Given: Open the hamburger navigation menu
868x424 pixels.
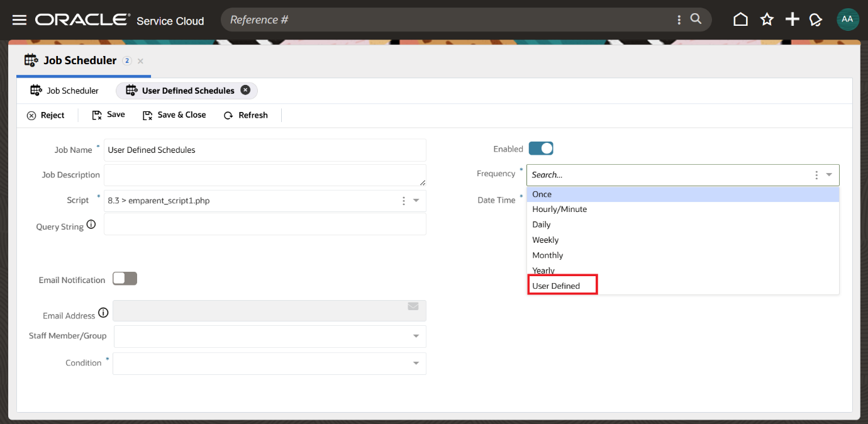Looking at the screenshot, I should pos(19,20).
